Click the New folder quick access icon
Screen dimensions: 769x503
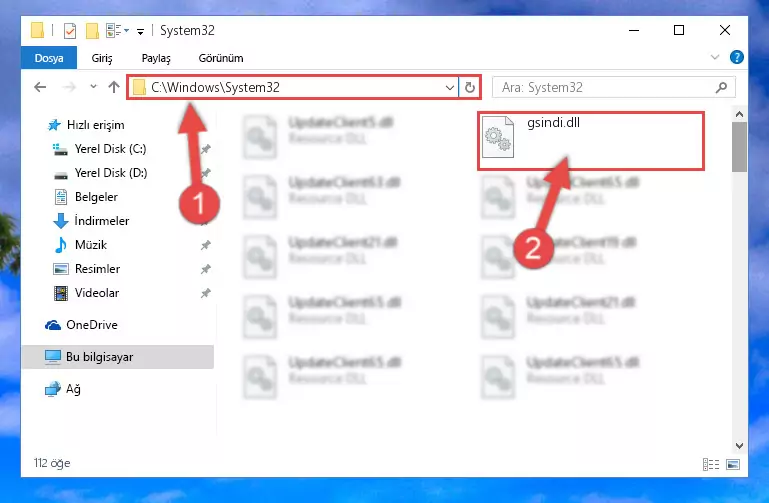92,31
